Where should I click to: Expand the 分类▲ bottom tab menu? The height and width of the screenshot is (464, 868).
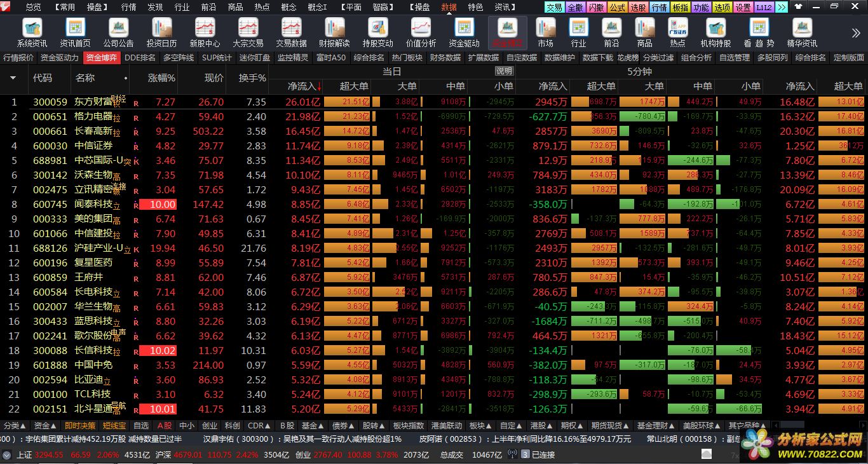(15, 426)
